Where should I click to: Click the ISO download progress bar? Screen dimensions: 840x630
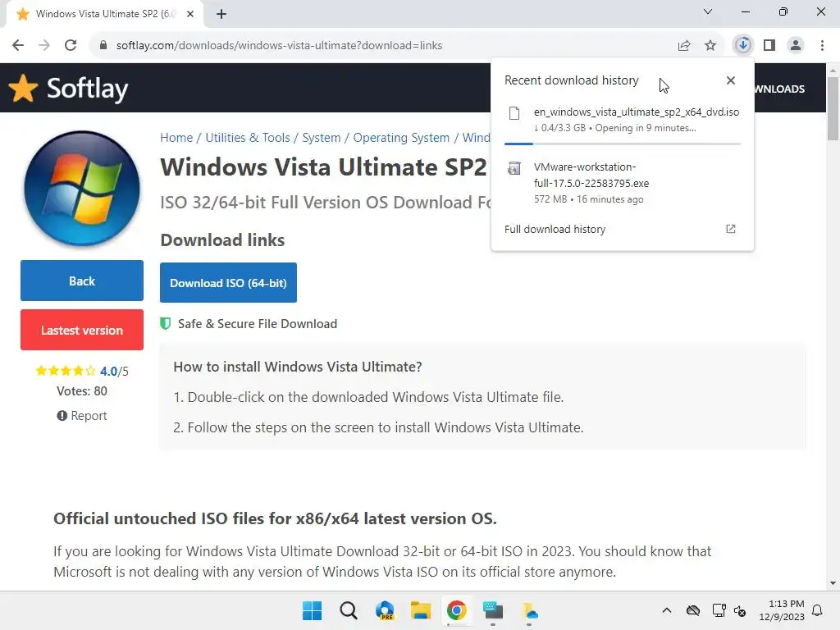coord(623,144)
